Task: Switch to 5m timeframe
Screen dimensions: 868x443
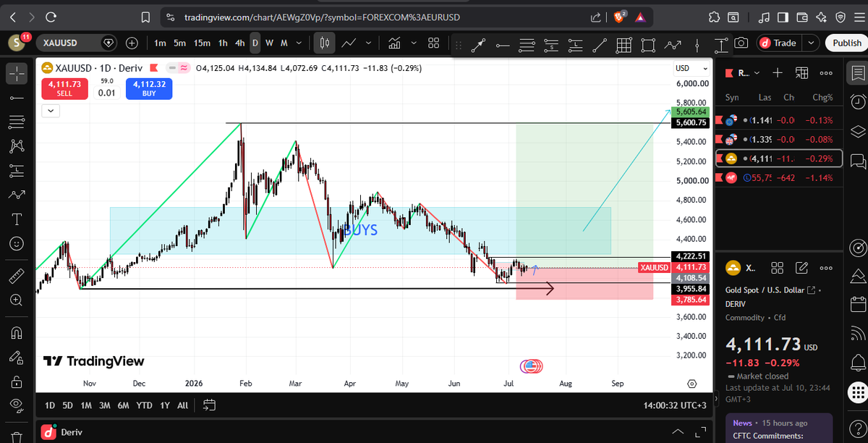Action: [179, 43]
